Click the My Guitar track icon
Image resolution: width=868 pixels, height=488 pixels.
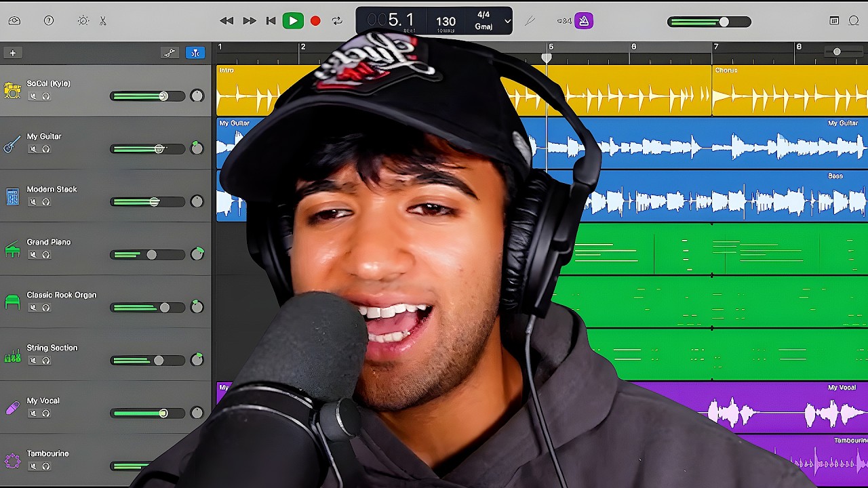[12, 144]
